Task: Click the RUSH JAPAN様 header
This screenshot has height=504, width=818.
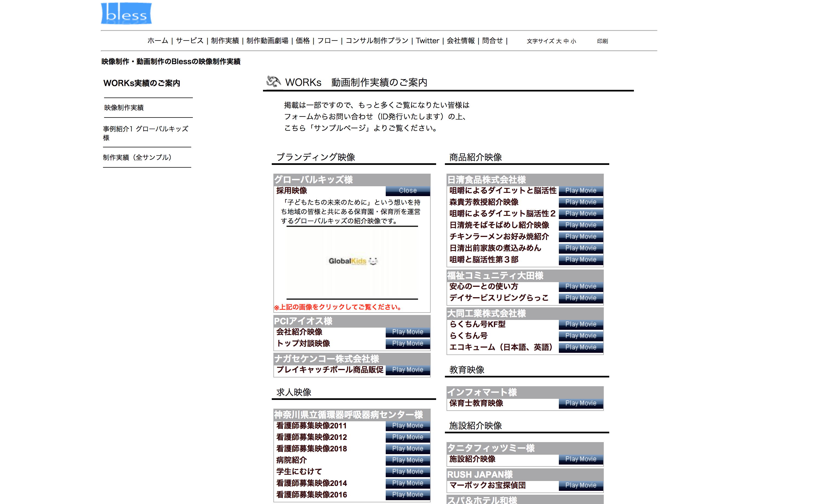Action: [525, 475]
